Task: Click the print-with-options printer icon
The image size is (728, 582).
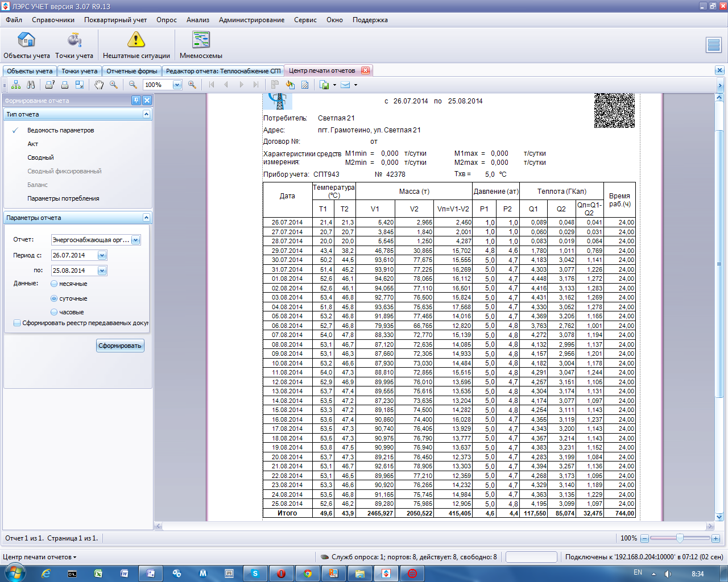Action: pos(50,85)
